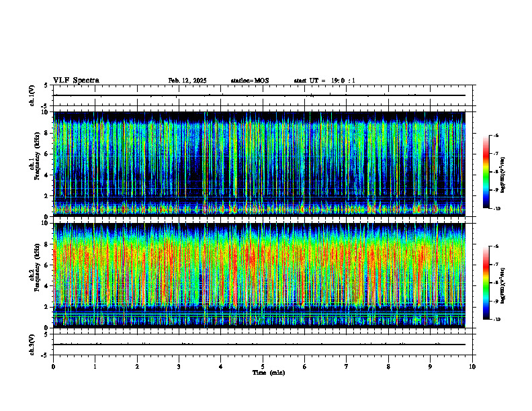Click the ch.2 spectrogram "6" kHz tick label
The image size is (532, 411).
pos(46,265)
